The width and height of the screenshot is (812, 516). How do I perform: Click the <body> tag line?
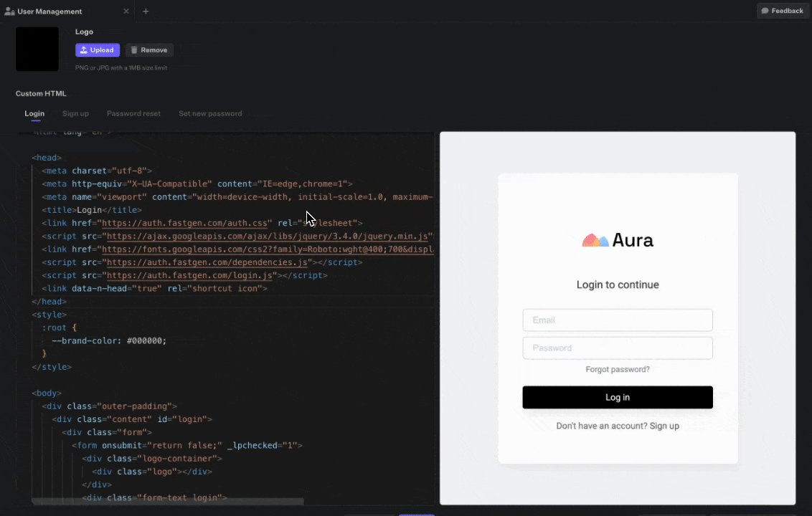[47, 393]
